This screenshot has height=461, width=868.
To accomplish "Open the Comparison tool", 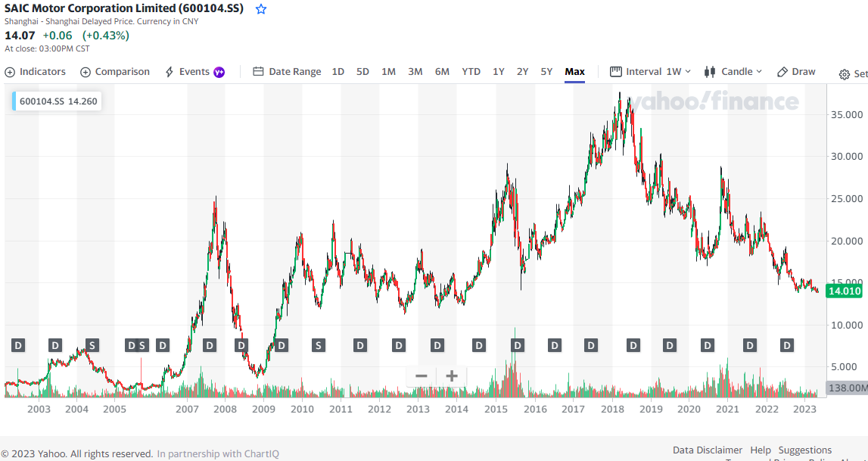I will click(115, 71).
